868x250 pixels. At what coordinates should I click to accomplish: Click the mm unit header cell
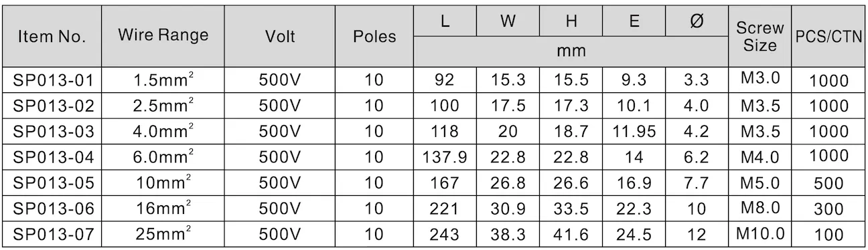pyautogui.click(x=571, y=51)
